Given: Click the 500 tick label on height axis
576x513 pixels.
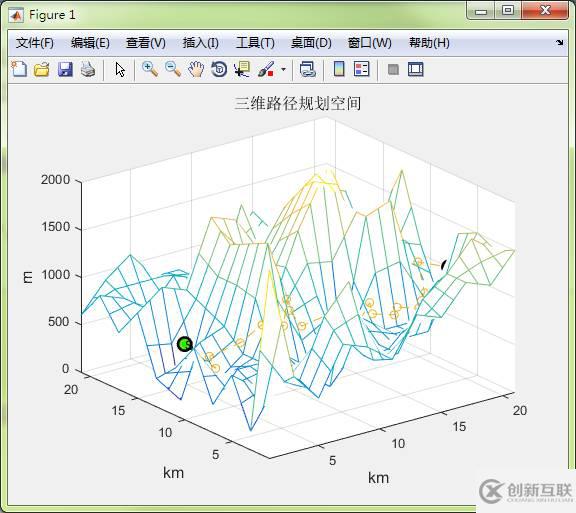Looking at the screenshot, I should [59, 322].
